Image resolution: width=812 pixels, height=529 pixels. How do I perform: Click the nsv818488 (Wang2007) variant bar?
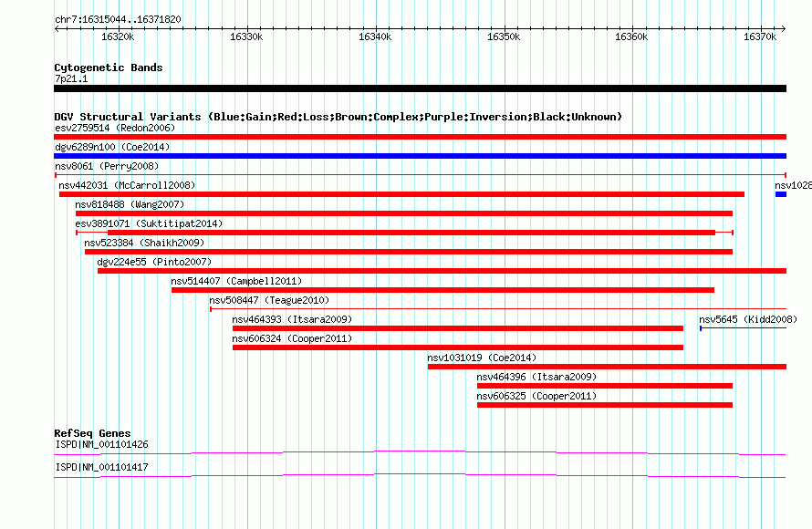click(404, 213)
